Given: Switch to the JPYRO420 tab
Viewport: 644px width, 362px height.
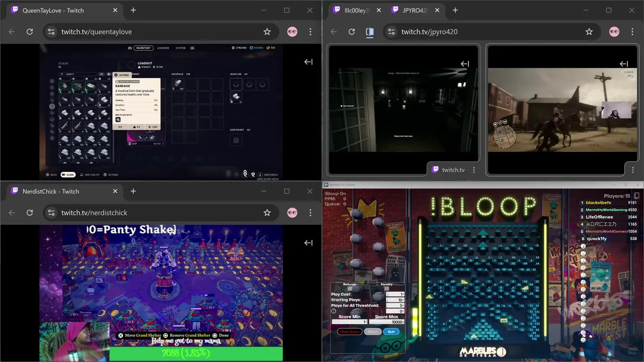Looking at the screenshot, I should pos(415,10).
